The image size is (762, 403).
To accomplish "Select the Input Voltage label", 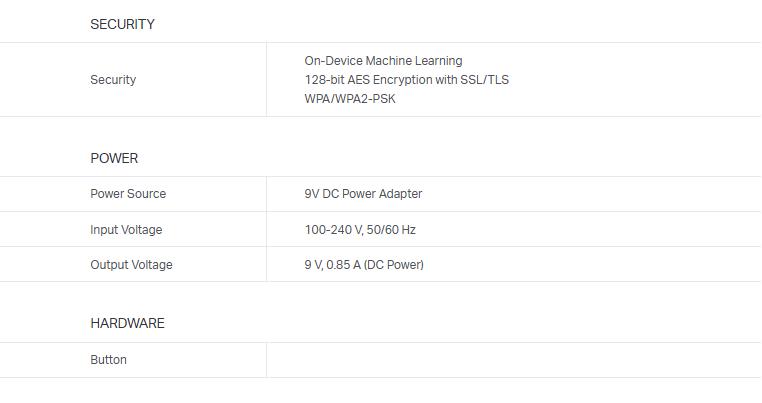I will (x=126, y=230).
